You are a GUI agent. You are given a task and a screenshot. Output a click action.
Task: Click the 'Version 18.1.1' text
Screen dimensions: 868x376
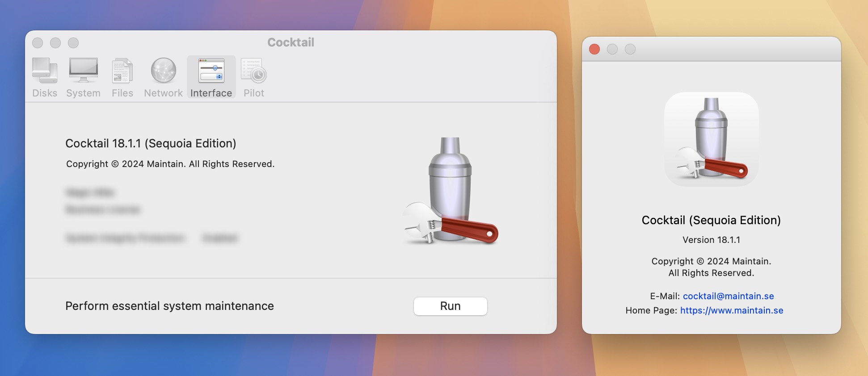point(711,240)
